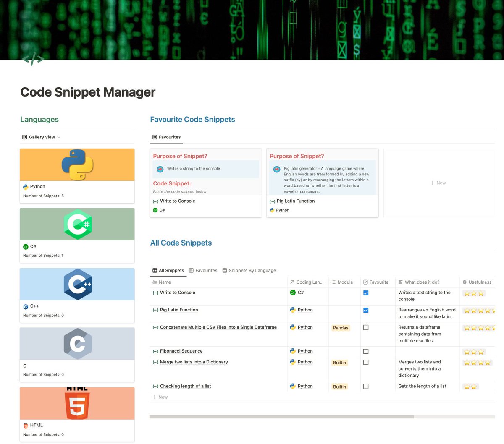
Task: Click the page's </> header icon
Action: tap(33, 59)
